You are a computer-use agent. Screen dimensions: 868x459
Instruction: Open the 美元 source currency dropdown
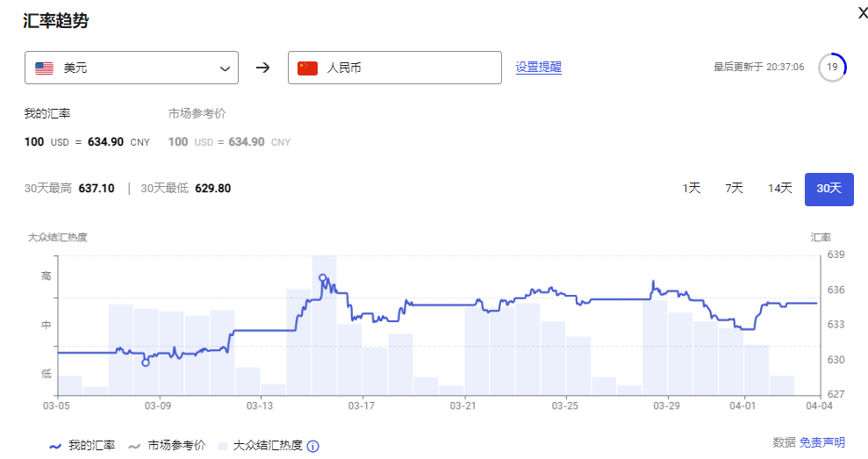coord(132,68)
